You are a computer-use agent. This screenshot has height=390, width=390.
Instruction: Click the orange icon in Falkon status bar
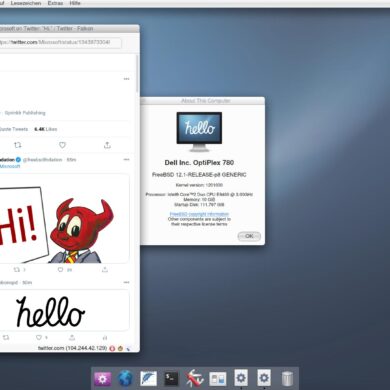tap(120, 348)
